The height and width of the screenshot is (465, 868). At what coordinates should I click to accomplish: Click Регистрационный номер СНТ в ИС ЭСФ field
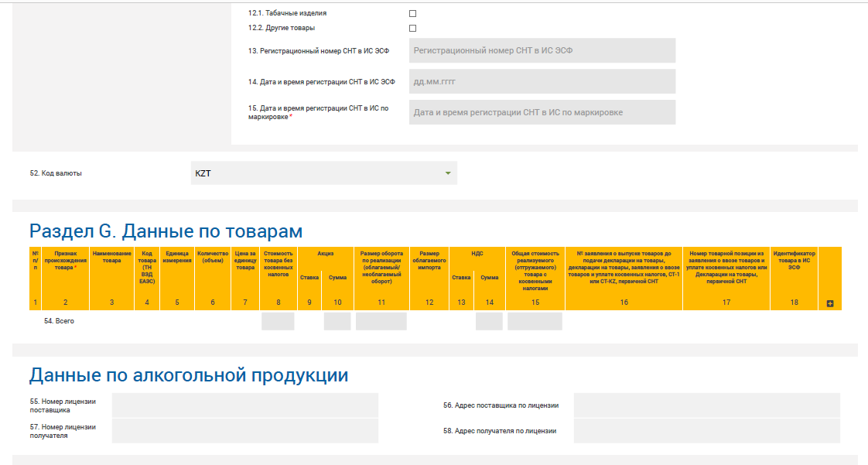pyautogui.click(x=542, y=51)
